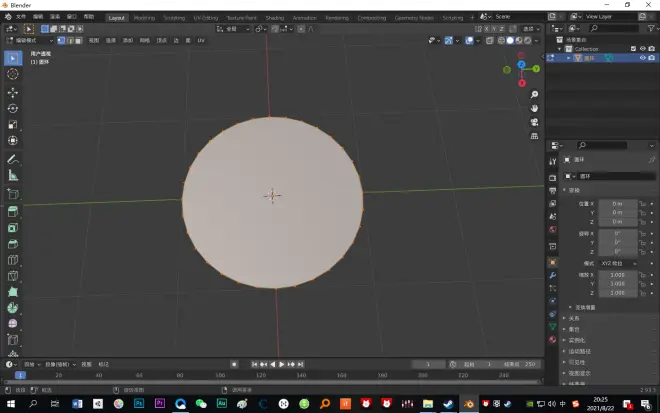Click the pan hand viewport icon

click(x=535, y=108)
